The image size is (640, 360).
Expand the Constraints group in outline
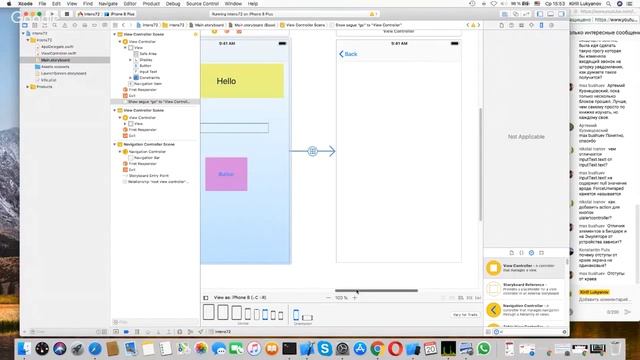131,78
